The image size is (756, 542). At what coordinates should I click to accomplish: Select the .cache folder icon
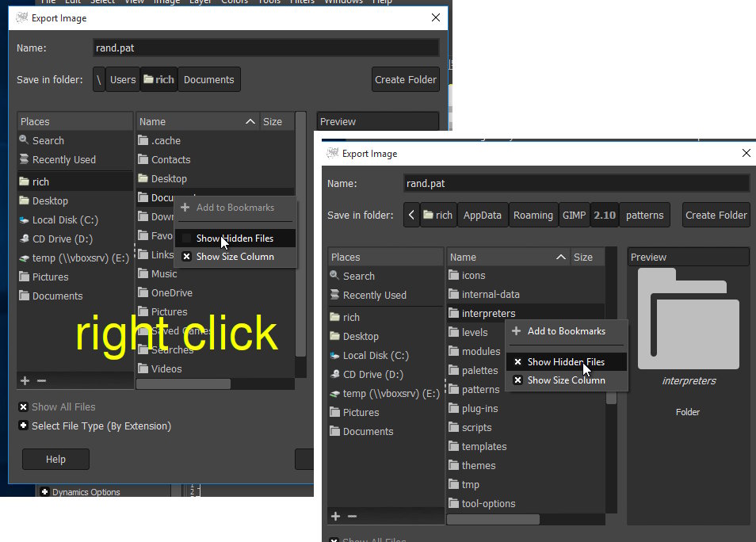[143, 140]
